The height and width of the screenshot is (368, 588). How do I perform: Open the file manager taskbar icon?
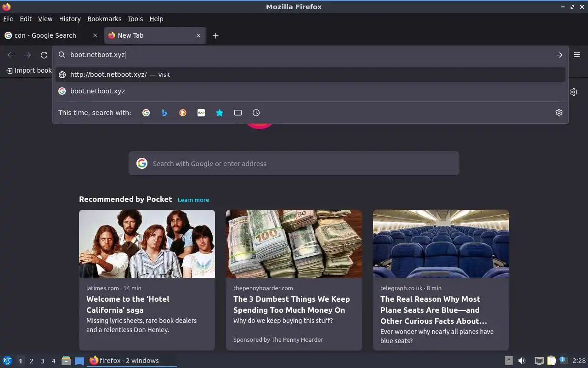click(x=66, y=361)
